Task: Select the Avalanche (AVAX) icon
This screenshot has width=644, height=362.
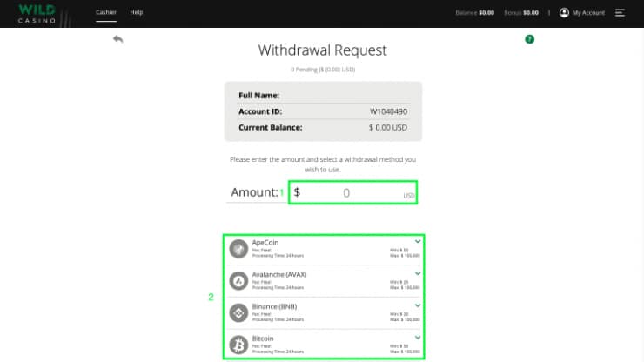Action: 238,281
